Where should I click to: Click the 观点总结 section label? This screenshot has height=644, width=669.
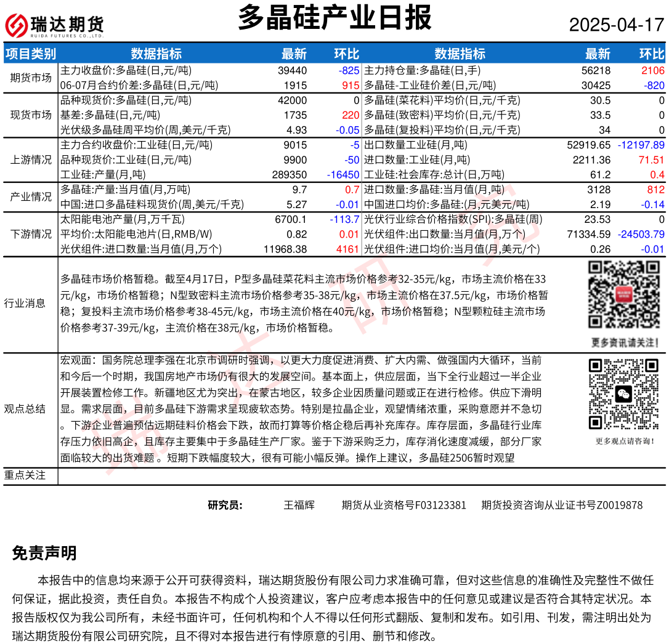(25, 409)
